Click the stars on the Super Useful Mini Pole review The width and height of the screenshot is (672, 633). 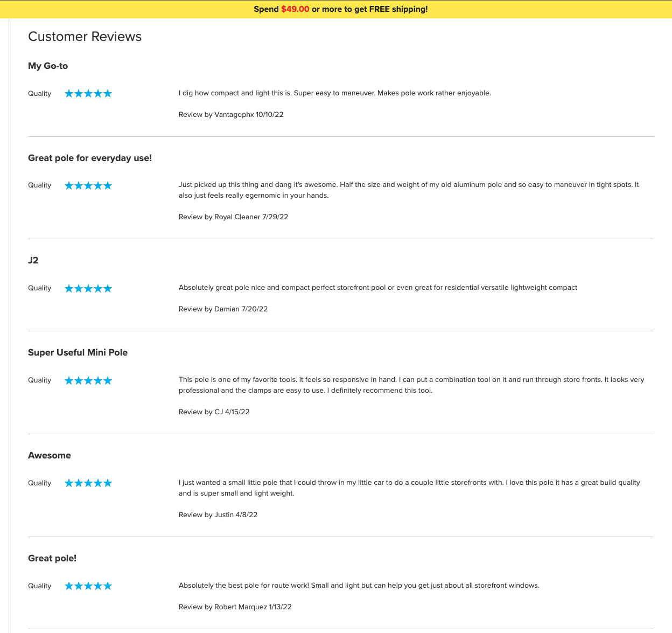(x=88, y=381)
